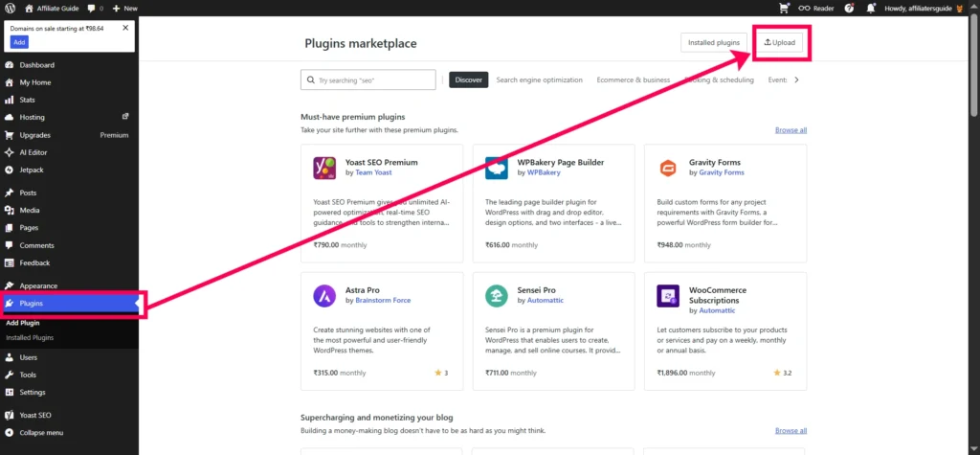This screenshot has width=980, height=455.
Task: Click Browse all for must-have premium plugins
Action: tap(791, 130)
